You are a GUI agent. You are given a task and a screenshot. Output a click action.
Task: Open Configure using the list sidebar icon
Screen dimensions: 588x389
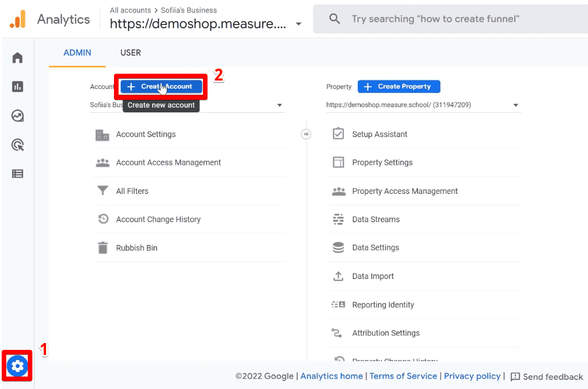click(16, 173)
